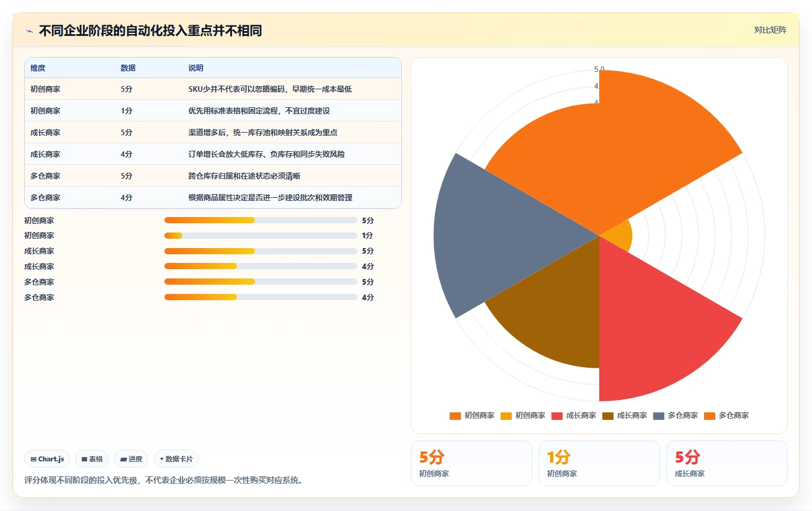Toggle the orange 多仓商家 legend item

pyautogui.click(x=726, y=415)
